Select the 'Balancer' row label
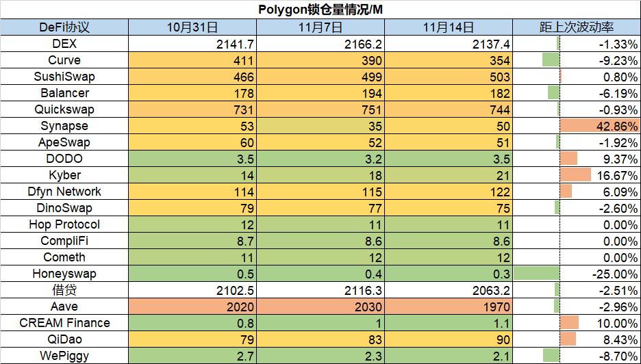641x364 pixels. coord(64,93)
